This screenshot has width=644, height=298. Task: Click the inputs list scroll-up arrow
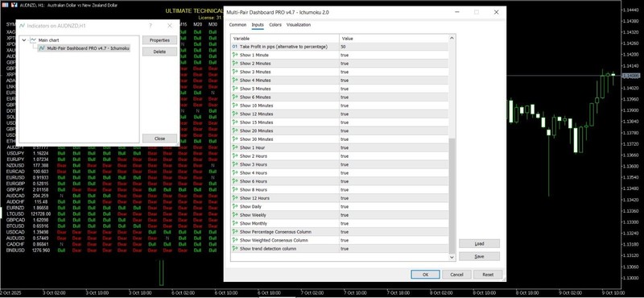(452, 39)
